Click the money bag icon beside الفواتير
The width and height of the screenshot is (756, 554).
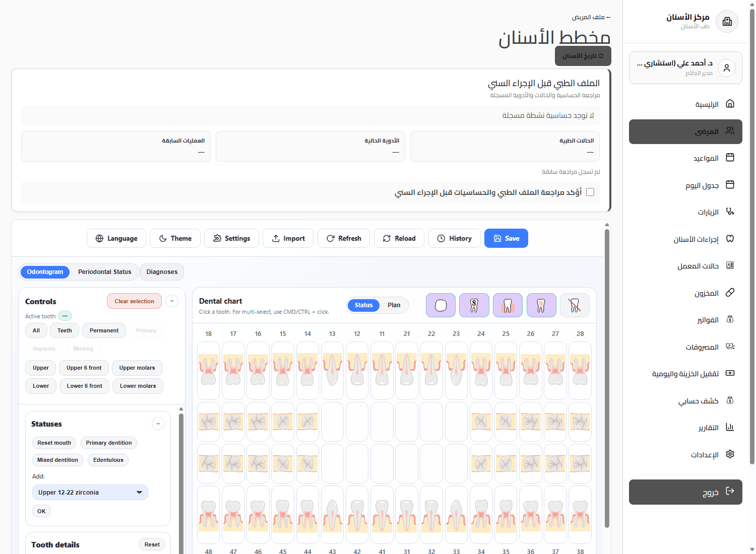tap(730, 319)
